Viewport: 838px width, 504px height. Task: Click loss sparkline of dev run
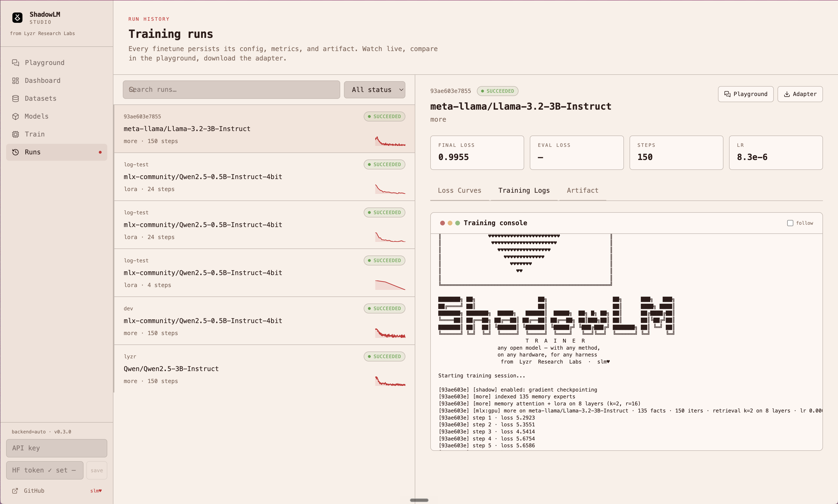pyautogui.click(x=390, y=333)
